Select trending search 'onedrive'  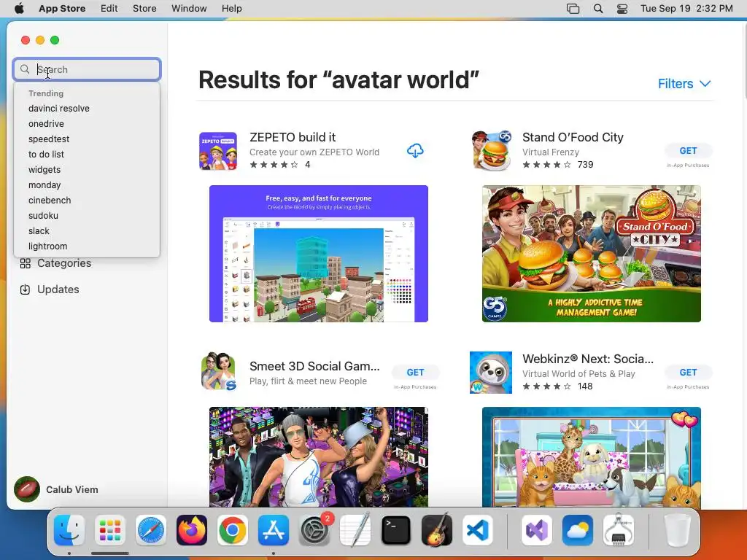coord(46,124)
